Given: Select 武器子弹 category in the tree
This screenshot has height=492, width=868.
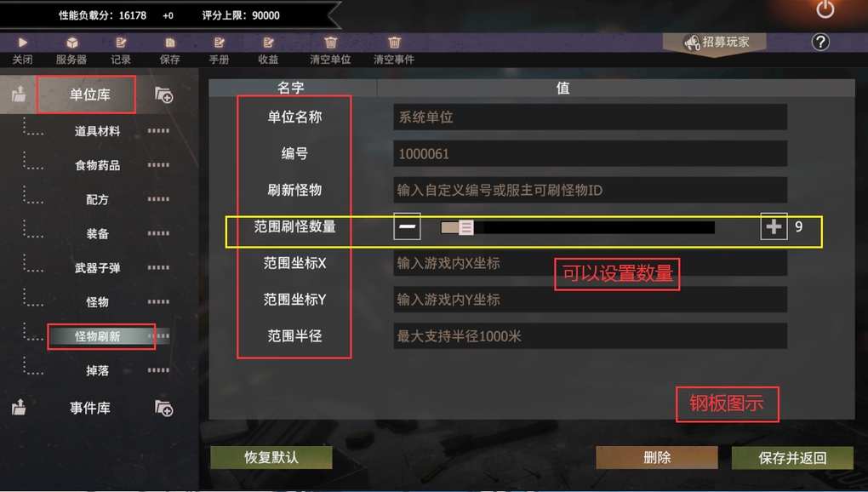Looking at the screenshot, I should [x=97, y=268].
